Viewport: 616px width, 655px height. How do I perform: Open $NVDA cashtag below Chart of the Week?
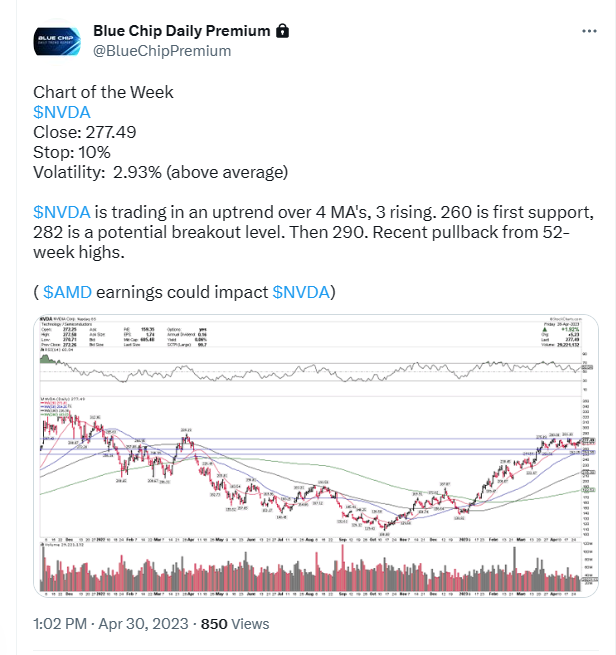62,112
